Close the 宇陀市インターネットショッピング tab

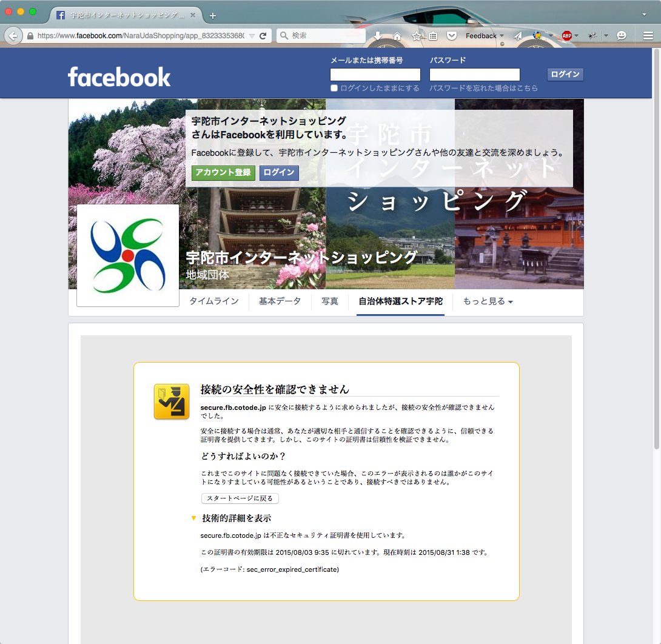tap(193, 15)
